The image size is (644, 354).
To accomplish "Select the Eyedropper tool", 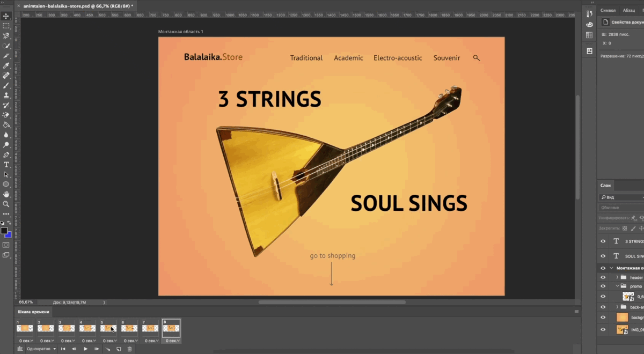I will click(x=6, y=65).
